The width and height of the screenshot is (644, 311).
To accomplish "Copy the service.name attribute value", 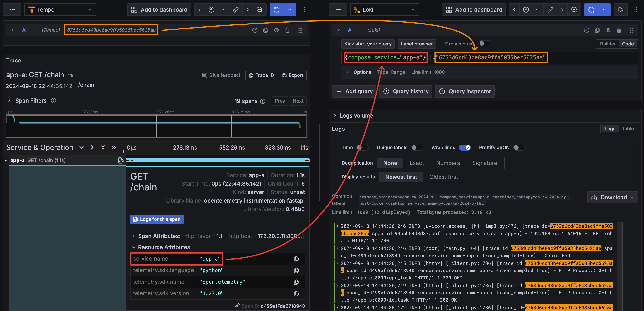I will pyautogui.click(x=296, y=259).
